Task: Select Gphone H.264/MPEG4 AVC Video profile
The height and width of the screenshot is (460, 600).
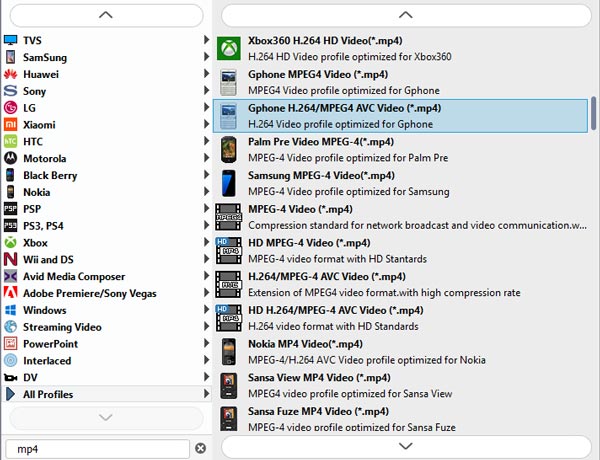Action: coord(400,116)
